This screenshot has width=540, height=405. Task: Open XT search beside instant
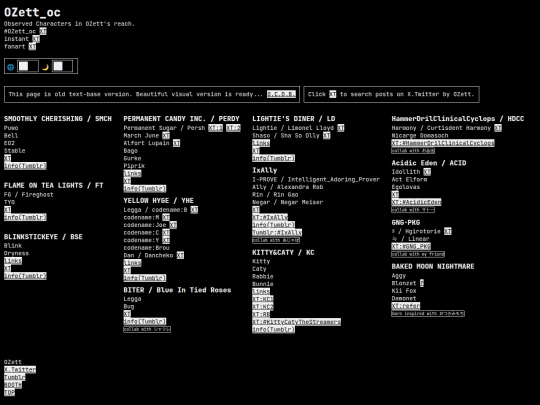coord(36,39)
